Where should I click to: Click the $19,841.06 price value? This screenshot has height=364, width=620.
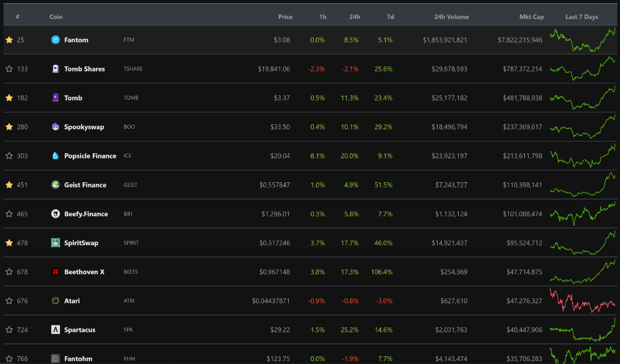click(x=274, y=69)
